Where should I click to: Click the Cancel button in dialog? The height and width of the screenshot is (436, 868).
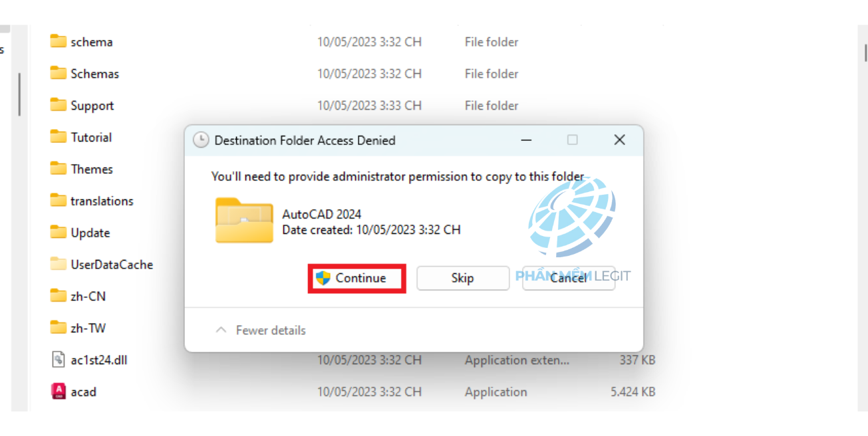tap(569, 278)
